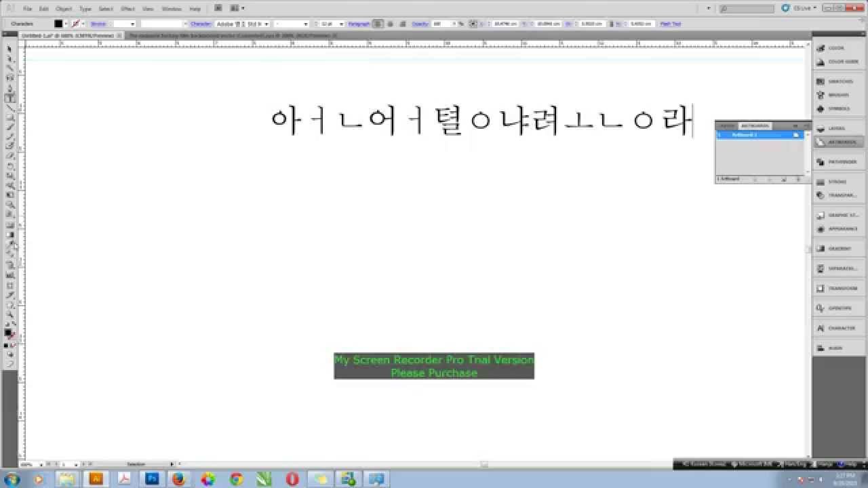Set paragraph alignment to center

389,24
